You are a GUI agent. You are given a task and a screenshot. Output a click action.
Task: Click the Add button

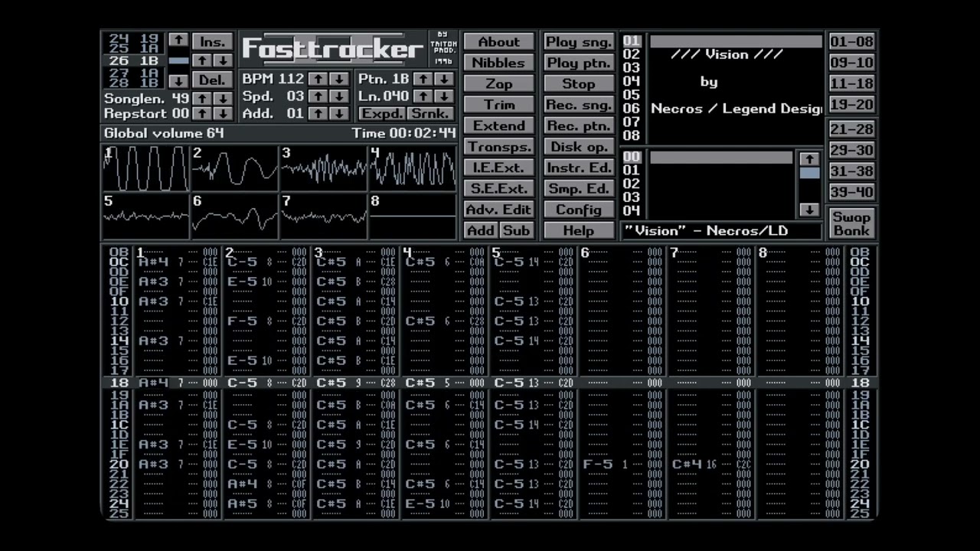(x=481, y=230)
